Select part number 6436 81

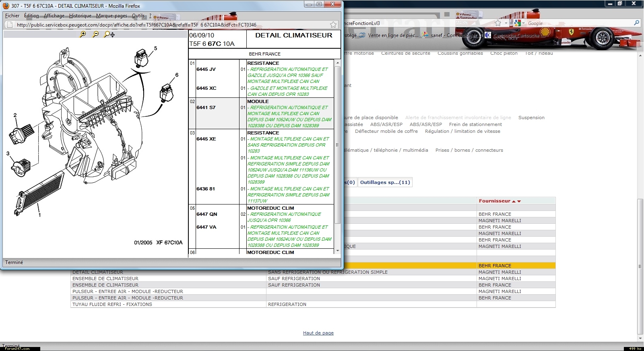[x=205, y=189]
